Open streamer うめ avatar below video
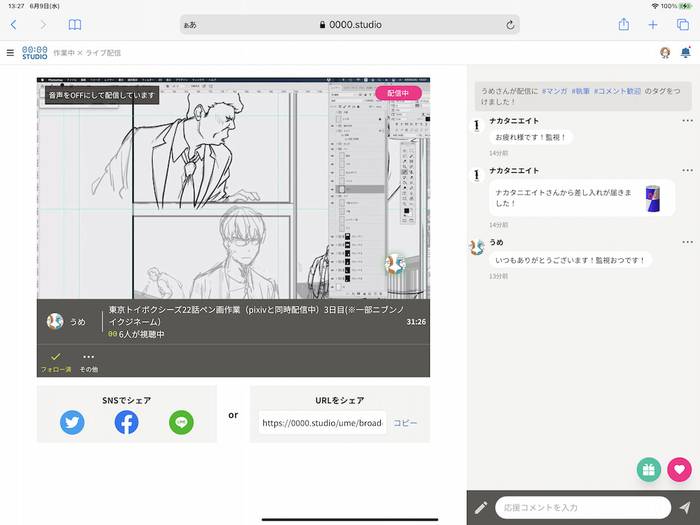 pyautogui.click(x=55, y=321)
